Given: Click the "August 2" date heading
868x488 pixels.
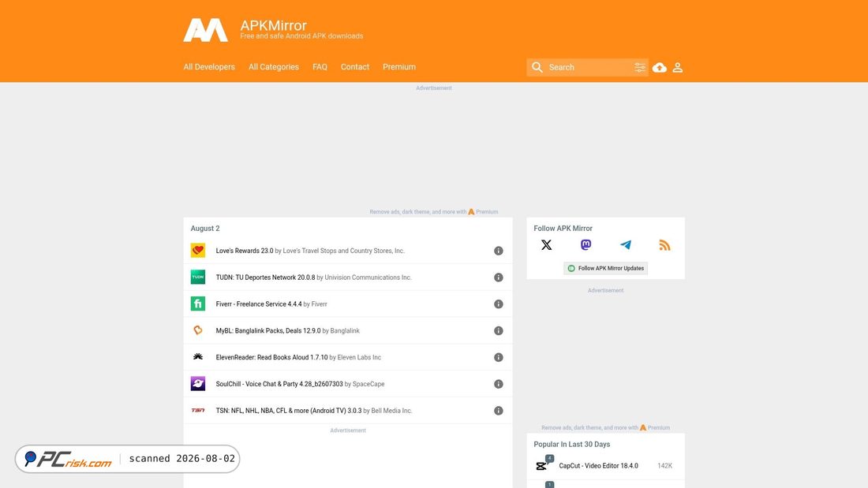Looking at the screenshot, I should point(205,229).
